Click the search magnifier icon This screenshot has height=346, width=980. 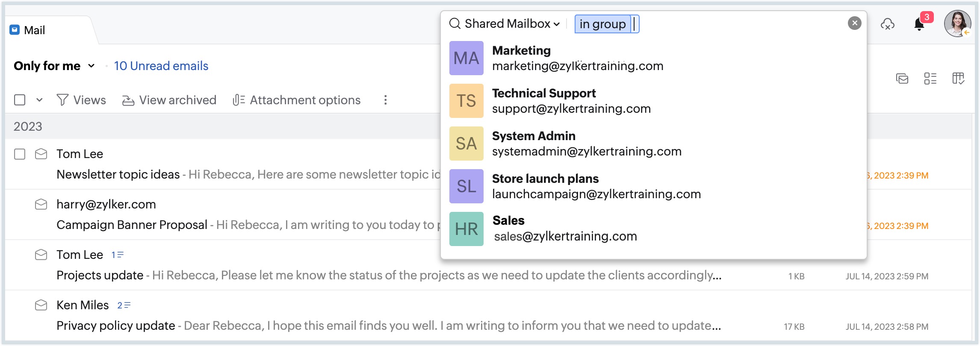click(x=455, y=23)
